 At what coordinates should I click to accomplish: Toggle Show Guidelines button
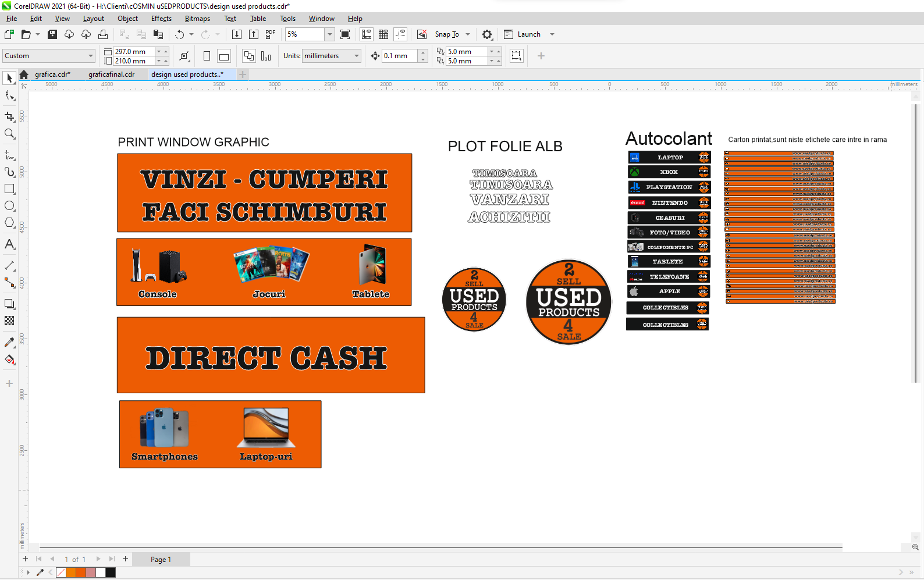[x=400, y=34]
